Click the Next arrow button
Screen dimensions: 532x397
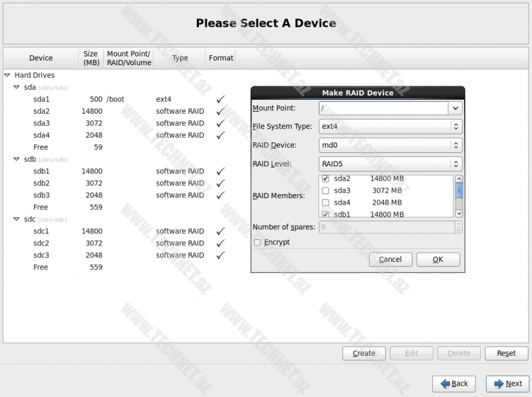pyautogui.click(x=507, y=384)
